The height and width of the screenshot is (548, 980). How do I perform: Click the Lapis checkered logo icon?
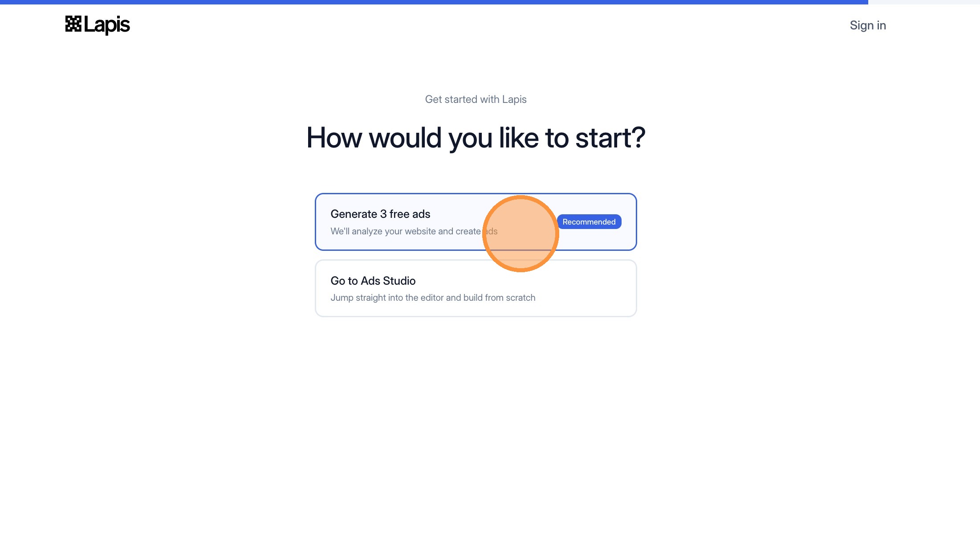click(73, 24)
